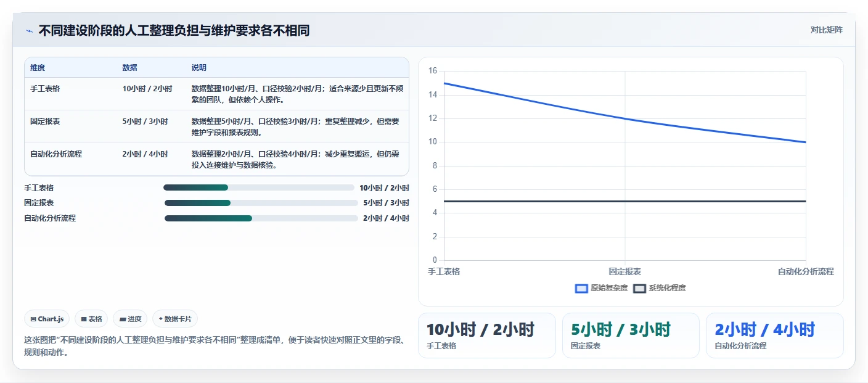Image resolution: width=868 pixels, height=383 pixels.
Task: Click the 10小时 / 2小时 data card
Action: click(487, 336)
